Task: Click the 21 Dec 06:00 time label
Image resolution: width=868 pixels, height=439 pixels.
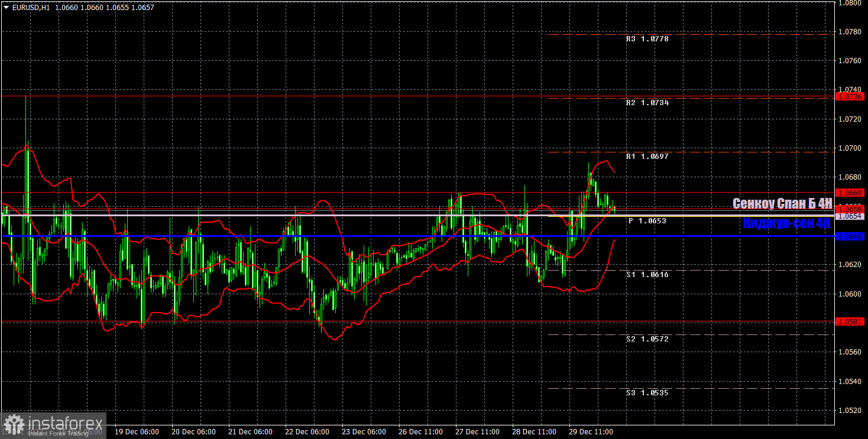Action: pyautogui.click(x=250, y=432)
